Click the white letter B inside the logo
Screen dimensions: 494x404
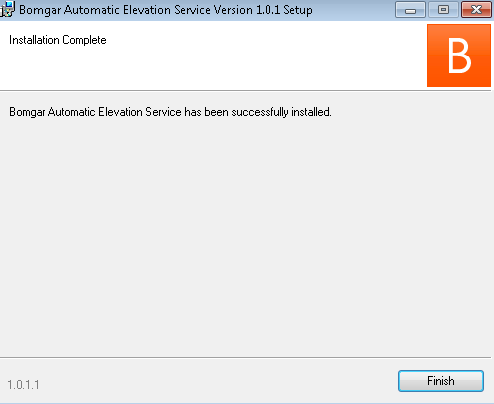point(459,55)
